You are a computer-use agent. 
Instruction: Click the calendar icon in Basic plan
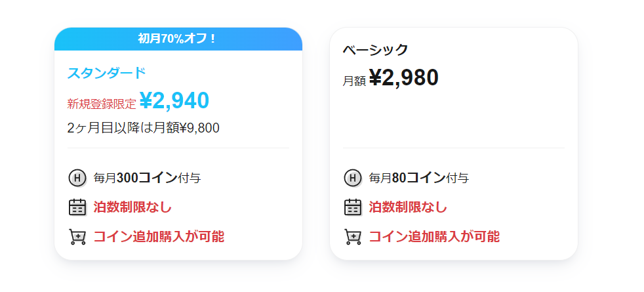[x=353, y=207]
